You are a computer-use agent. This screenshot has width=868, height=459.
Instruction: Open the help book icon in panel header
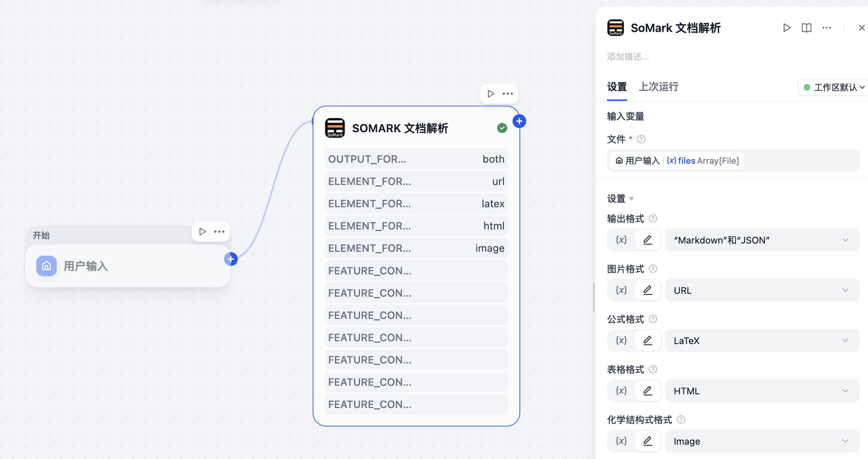pos(806,28)
